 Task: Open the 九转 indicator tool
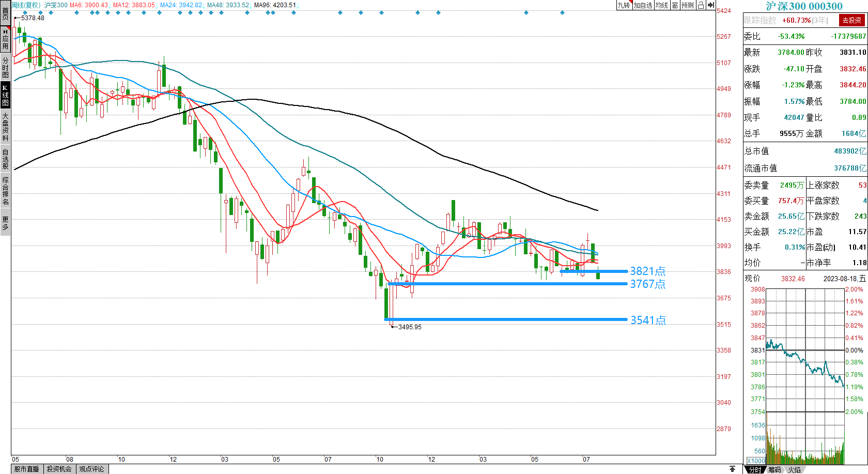pyautogui.click(x=624, y=5)
